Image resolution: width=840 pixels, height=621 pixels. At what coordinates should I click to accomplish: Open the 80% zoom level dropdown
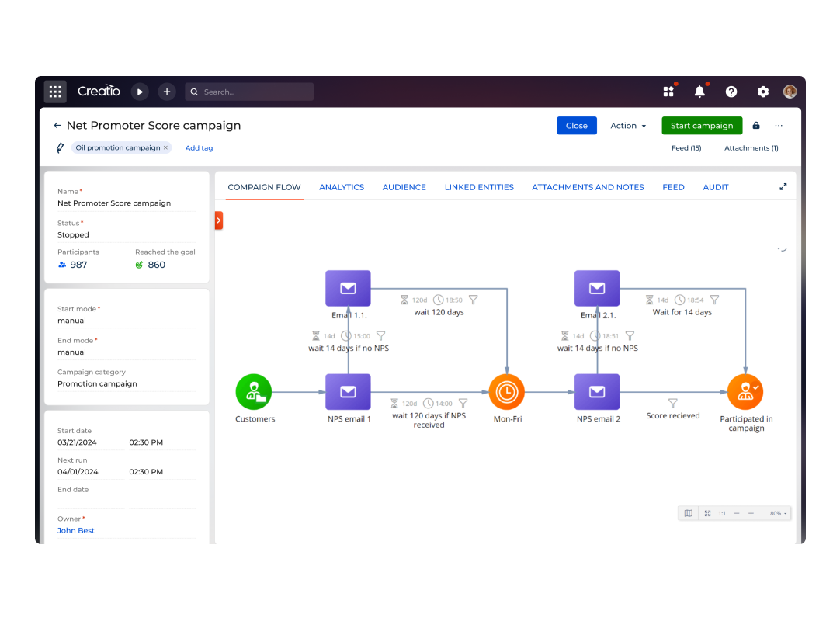[776, 513]
